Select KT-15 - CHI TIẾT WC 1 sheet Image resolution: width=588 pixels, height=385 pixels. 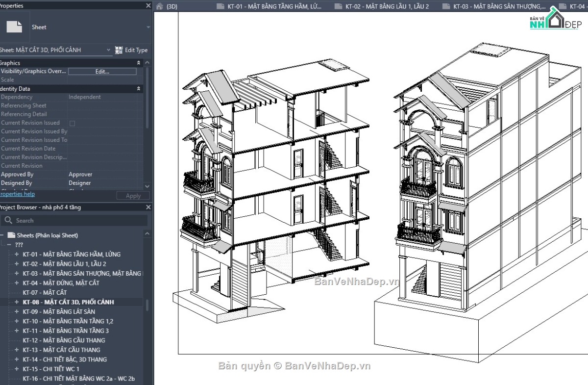pos(51,369)
